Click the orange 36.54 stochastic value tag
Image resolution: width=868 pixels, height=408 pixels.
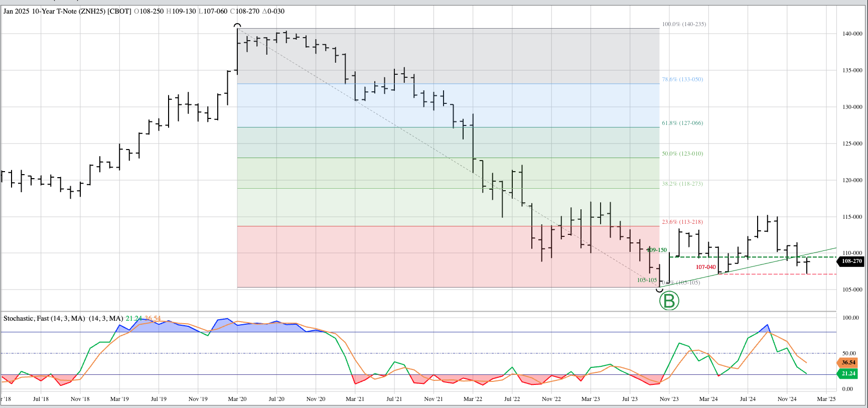point(848,362)
